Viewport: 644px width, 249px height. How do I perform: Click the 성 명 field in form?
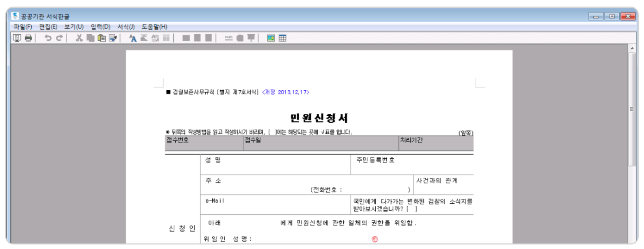click(275, 164)
